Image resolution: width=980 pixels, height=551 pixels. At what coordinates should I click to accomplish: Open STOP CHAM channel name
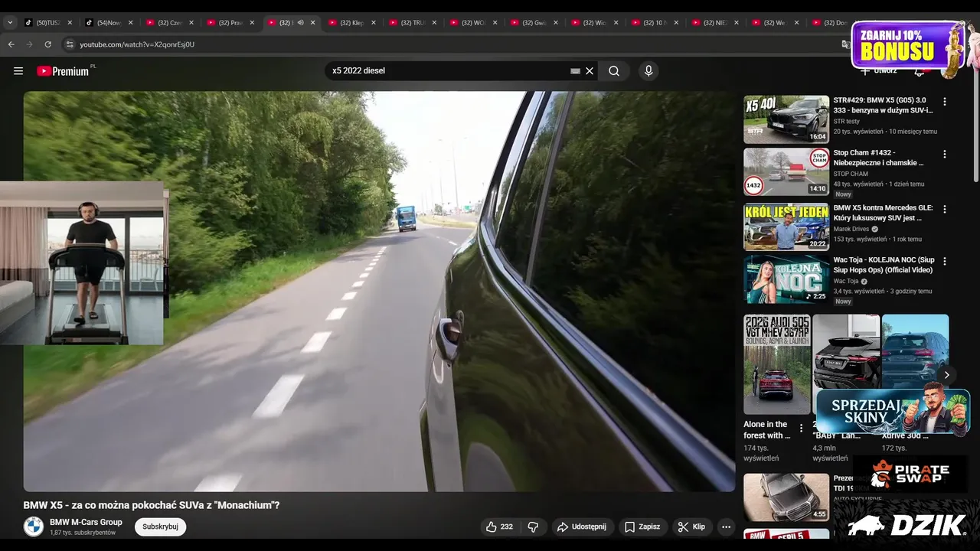(851, 174)
